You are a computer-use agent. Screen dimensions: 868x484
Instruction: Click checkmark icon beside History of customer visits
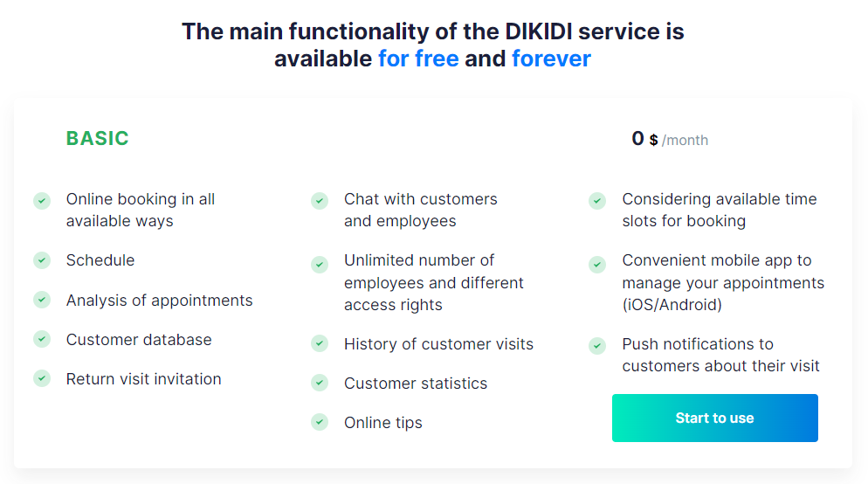pos(320,343)
